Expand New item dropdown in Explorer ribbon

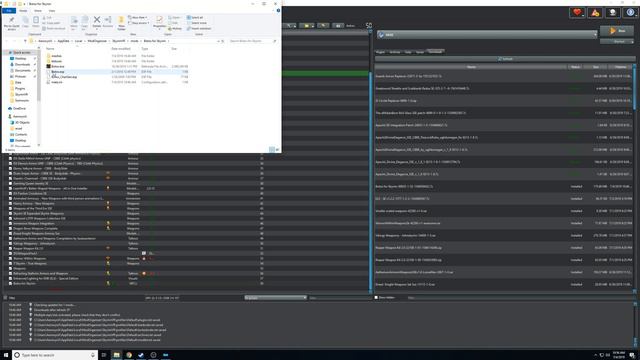pos(138,18)
